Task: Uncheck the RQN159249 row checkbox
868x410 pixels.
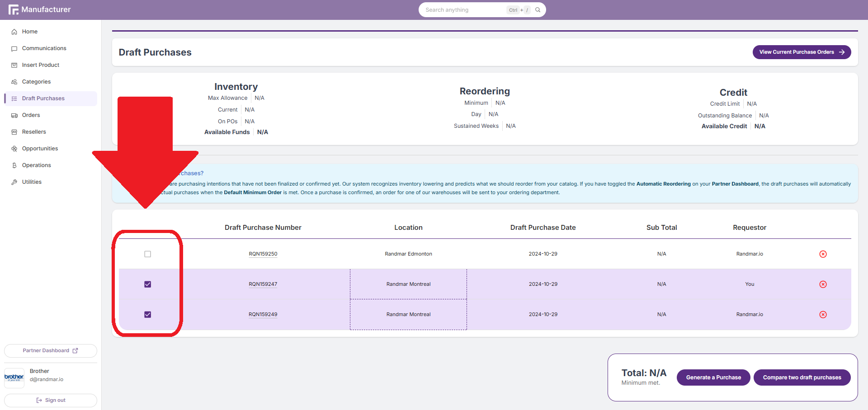Action: (147, 315)
